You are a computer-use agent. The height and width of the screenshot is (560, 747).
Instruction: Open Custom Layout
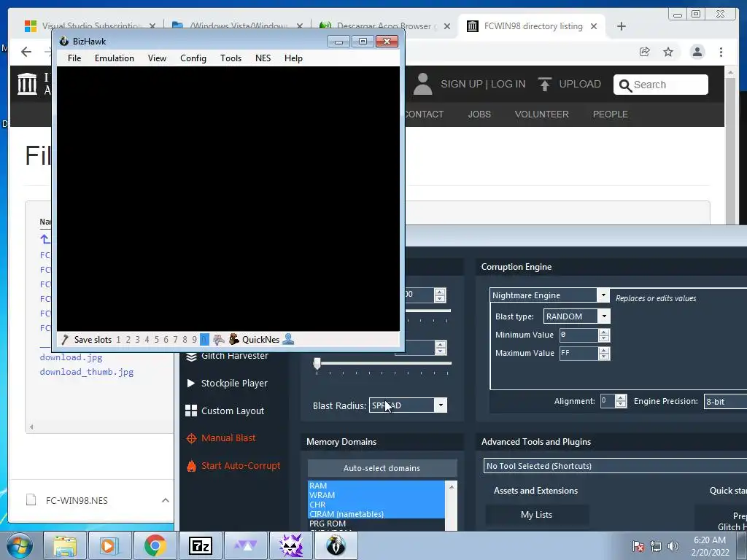pyautogui.click(x=225, y=411)
